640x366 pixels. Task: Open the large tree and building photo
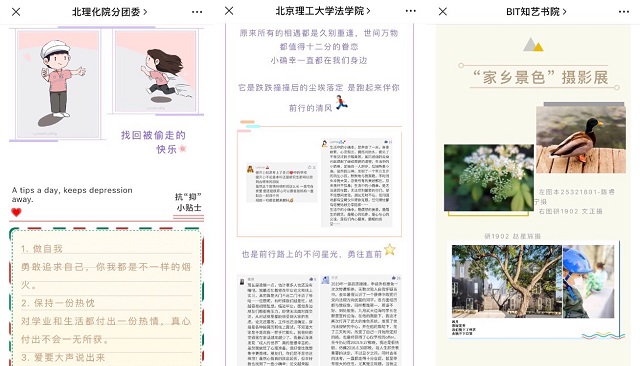(507, 281)
